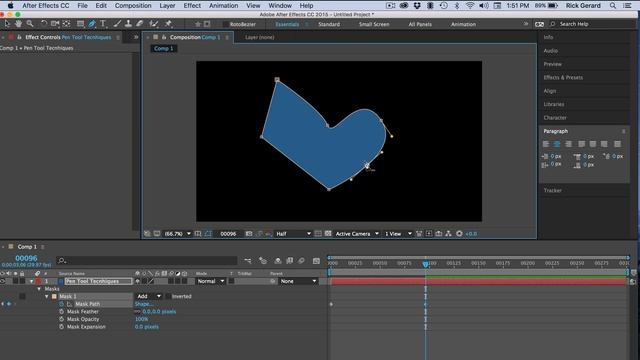640x360 pixels.
Task: Enable Motion Blur timeline icon
Action: click(302, 260)
